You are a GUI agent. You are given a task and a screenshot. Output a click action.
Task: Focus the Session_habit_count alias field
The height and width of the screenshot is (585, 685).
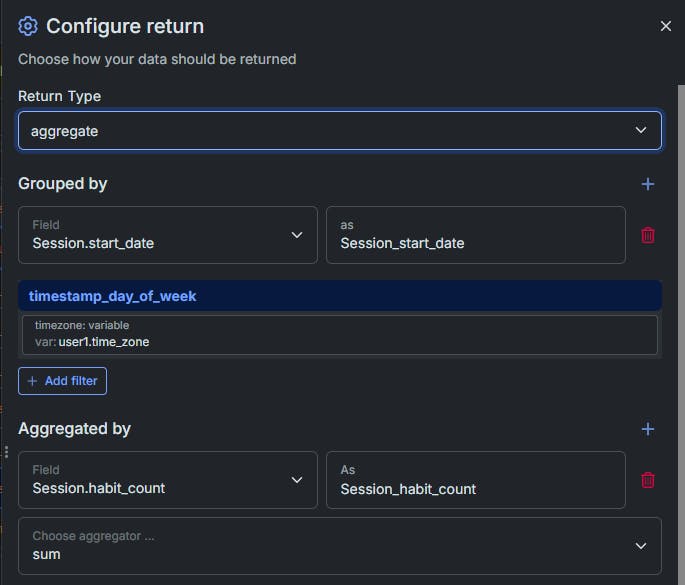(x=476, y=480)
